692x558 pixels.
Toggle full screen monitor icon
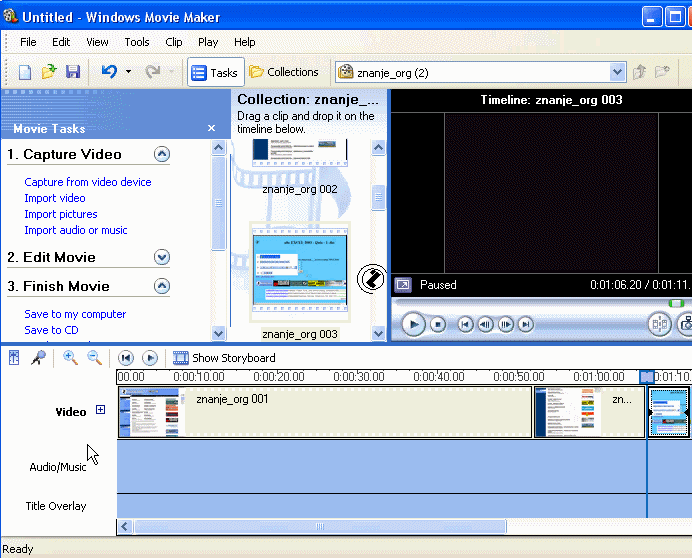point(403,285)
